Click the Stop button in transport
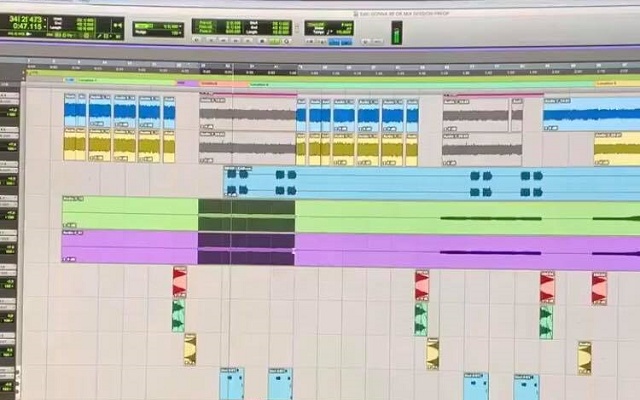This screenshot has height=400, width=640. [x=262, y=41]
